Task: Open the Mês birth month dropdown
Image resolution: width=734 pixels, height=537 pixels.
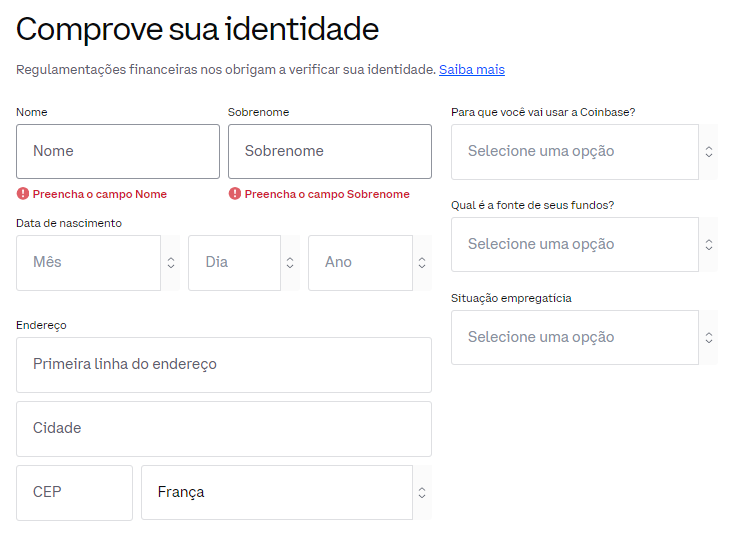Action: tap(88, 263)
